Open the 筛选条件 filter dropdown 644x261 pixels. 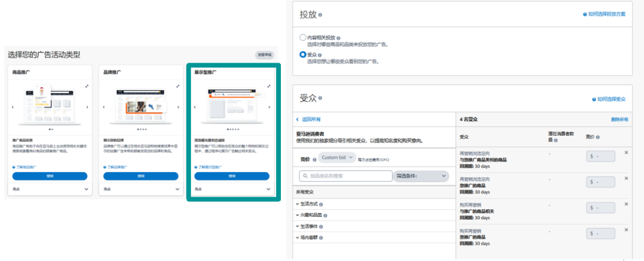pos(421,176)
